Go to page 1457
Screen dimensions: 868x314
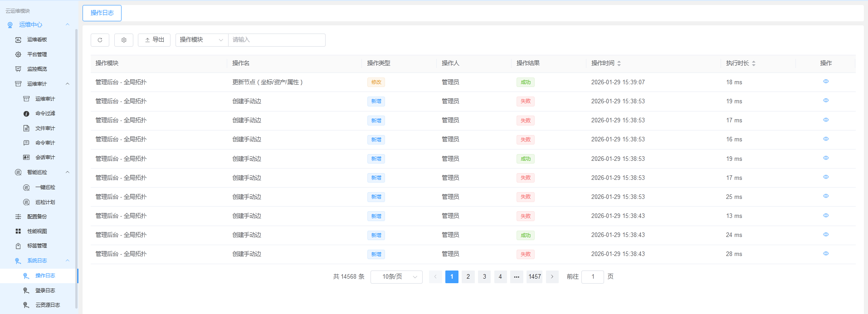click(x=535, y=277)
